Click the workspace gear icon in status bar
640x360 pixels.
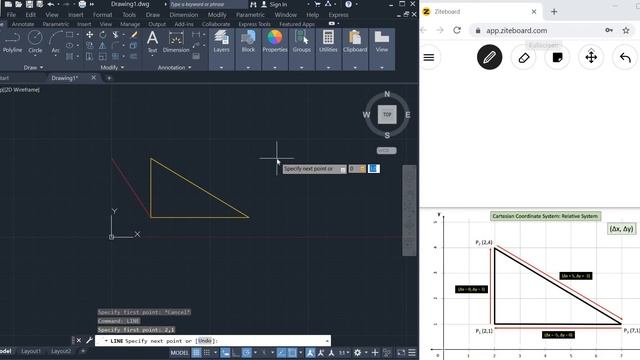[358, 353]
